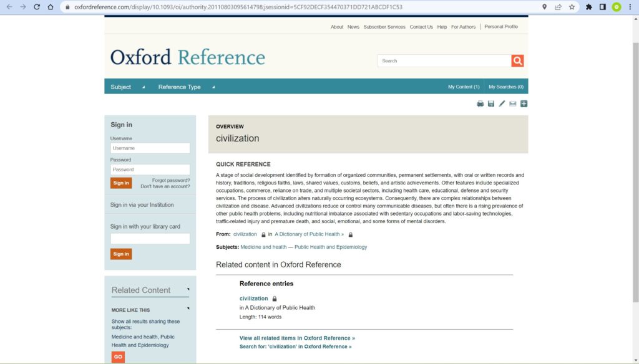This screenshot has height=364, width=639.
Task: Click into the Username input field
Action: (x=150, y=148)
